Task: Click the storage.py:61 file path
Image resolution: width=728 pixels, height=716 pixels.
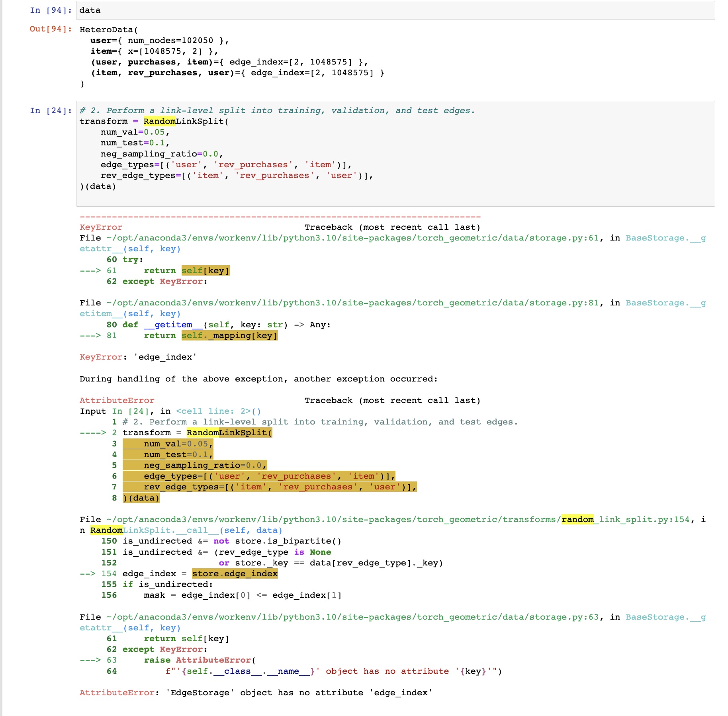Action: pos(352,238)
